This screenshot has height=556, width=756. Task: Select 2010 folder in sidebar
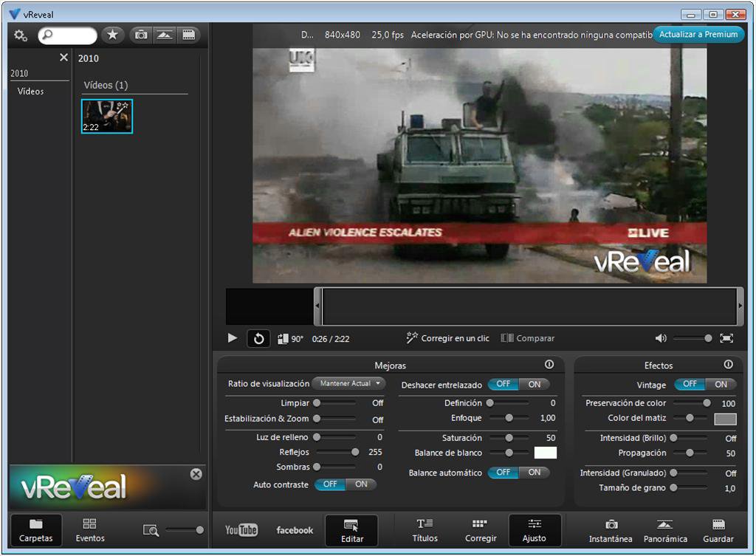[x=19, y=73]
